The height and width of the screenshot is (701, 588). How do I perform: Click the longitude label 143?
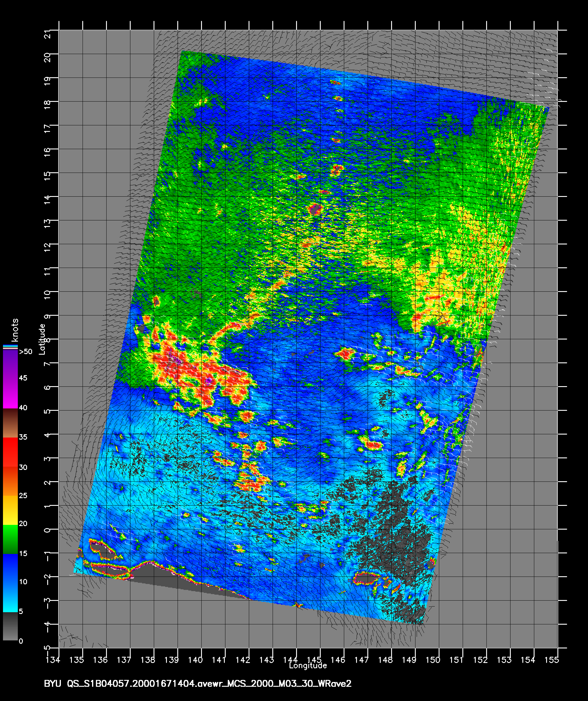tap(266, 660)
